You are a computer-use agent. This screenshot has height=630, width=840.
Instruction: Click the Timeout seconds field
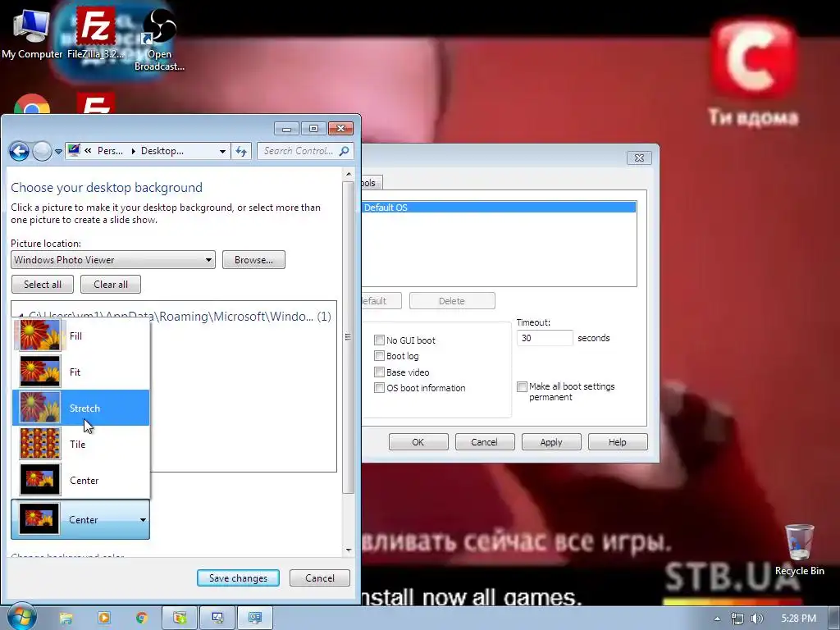point(545,338)
